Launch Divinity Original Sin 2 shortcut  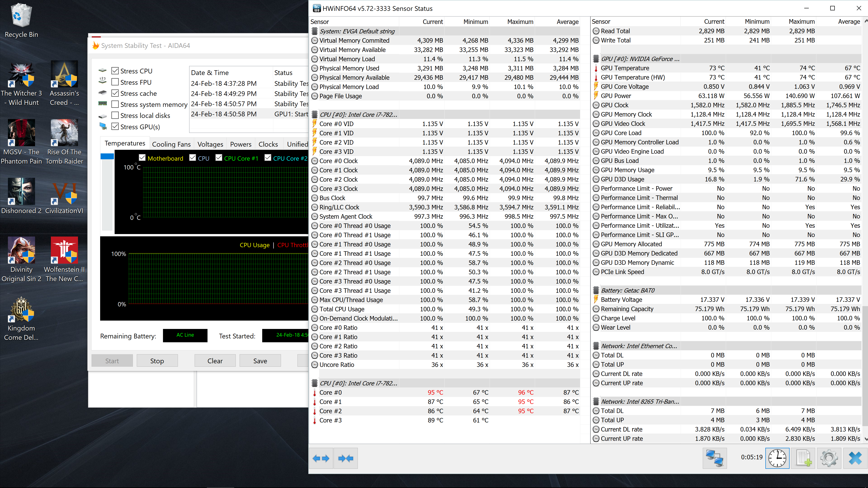(21, 259)
